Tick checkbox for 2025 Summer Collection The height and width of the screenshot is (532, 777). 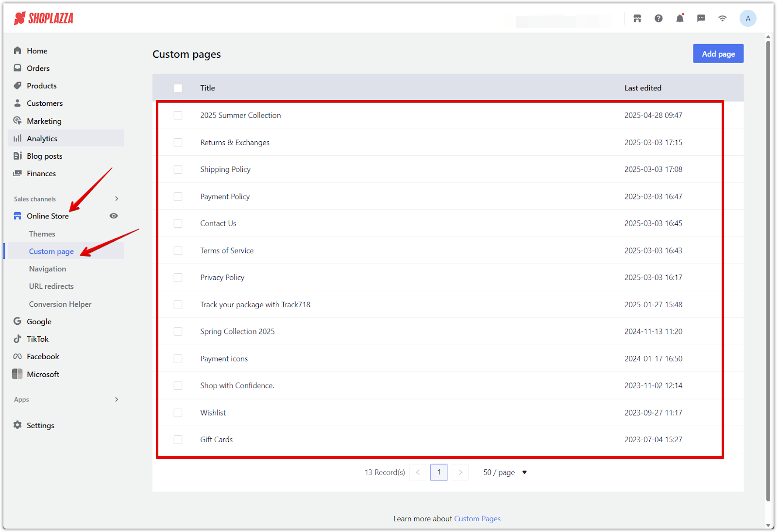[x=178, y=116]
